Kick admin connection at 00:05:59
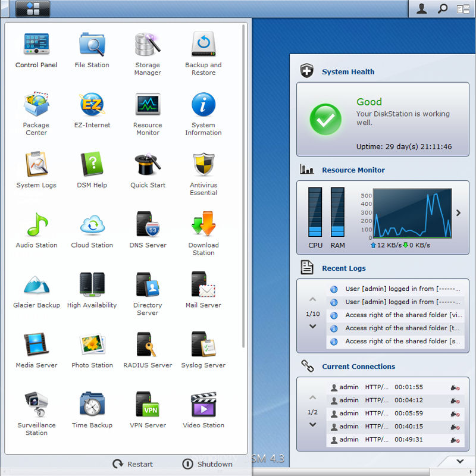The width and height of the screenshot is (476, 476). tap(455, 414)
